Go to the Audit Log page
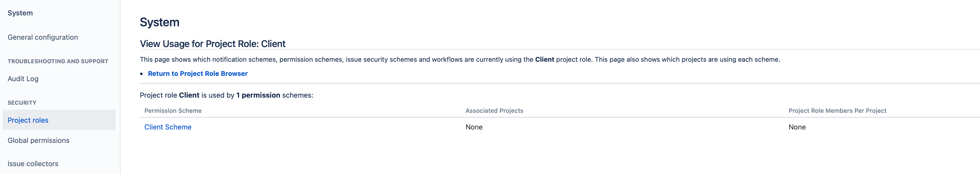Screen dimensions: 980x174 [x=23, y=79]
